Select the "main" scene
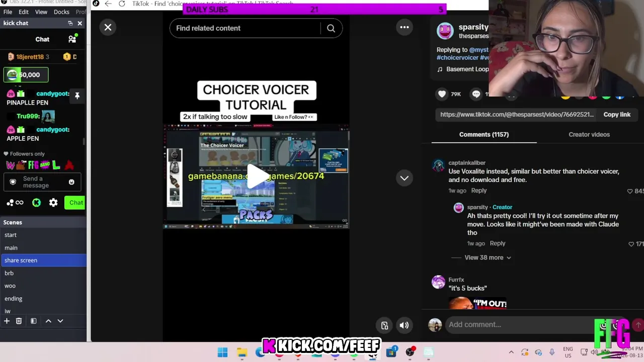 point(43,248)
